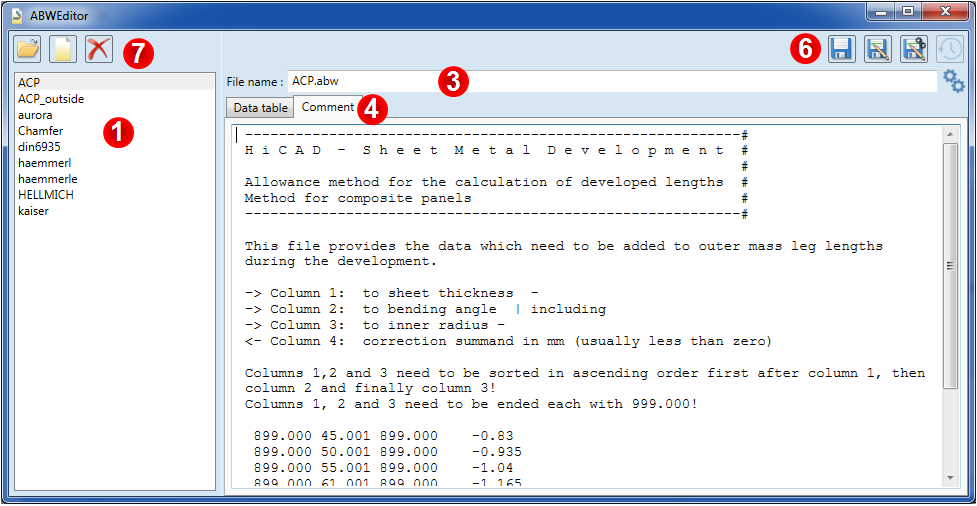Open settings via the gears icon

tap(953, 81)
